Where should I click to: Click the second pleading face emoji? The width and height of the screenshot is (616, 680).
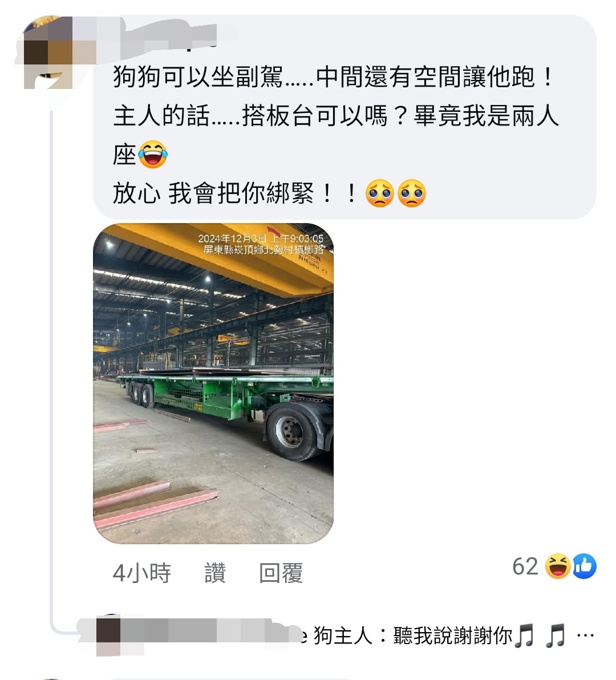(412, 193)
